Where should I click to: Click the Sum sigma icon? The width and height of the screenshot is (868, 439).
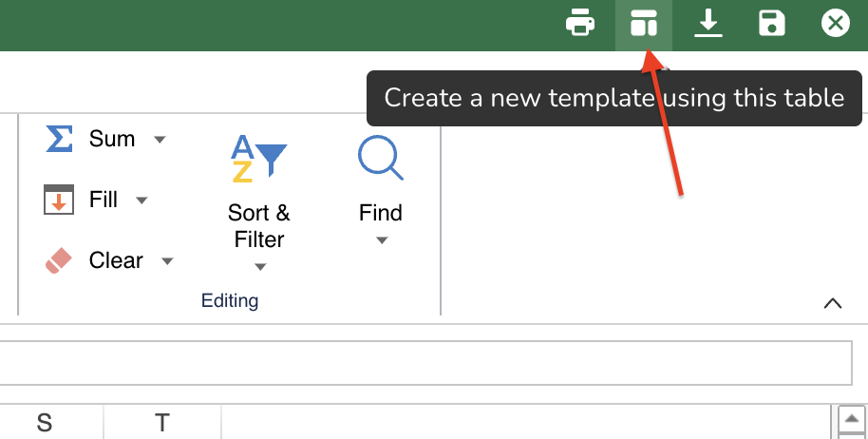[x=59, y=139]
